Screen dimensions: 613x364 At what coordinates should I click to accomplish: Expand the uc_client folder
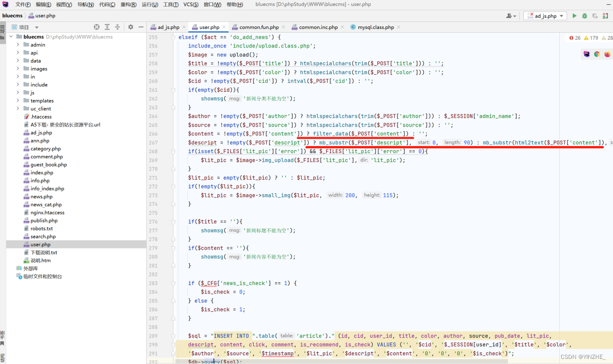pyautogui.click(x=18, y=108)
